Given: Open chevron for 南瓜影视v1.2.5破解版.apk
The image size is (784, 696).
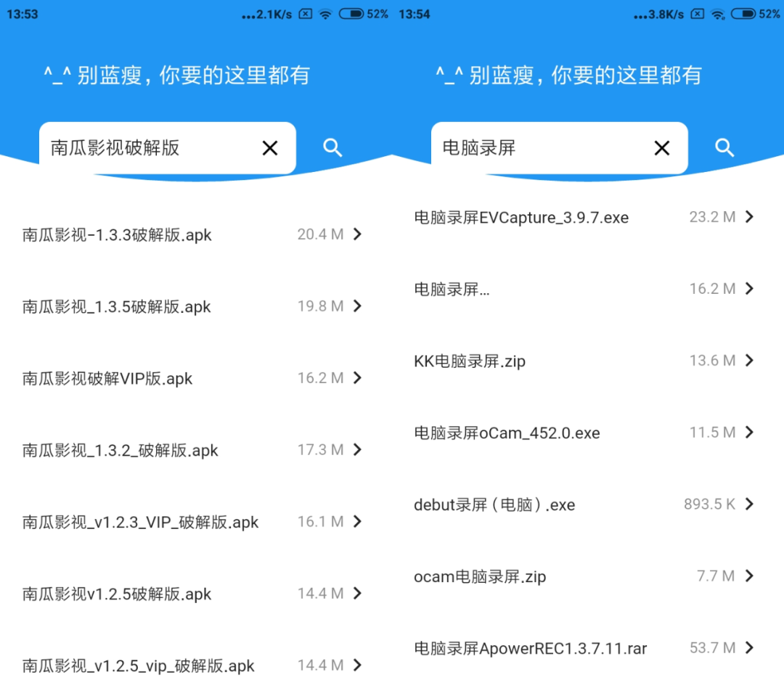Looking at the screenshot, I should pos(357,594).
